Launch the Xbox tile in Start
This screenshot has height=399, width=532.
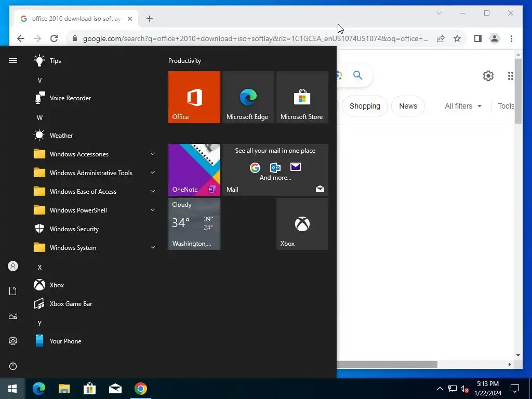(302, 224)
